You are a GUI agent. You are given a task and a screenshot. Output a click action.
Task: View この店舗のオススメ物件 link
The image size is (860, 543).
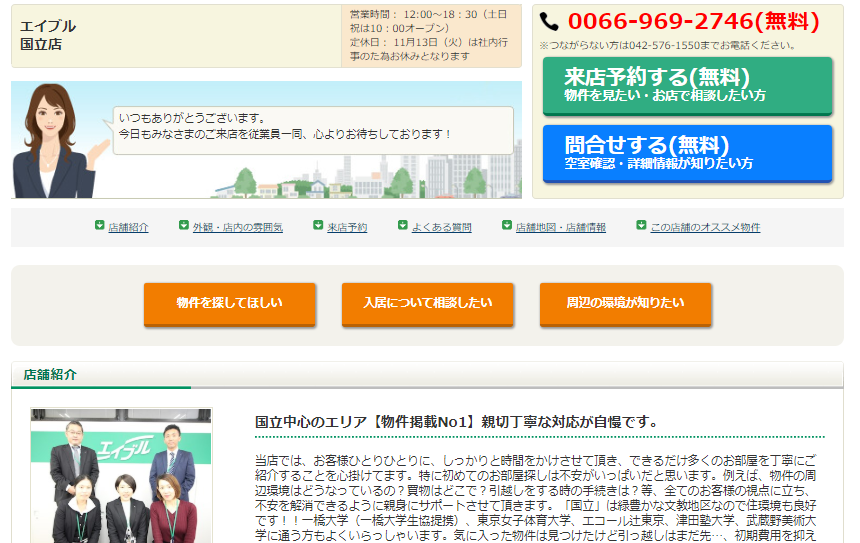[x=705, y=228]
